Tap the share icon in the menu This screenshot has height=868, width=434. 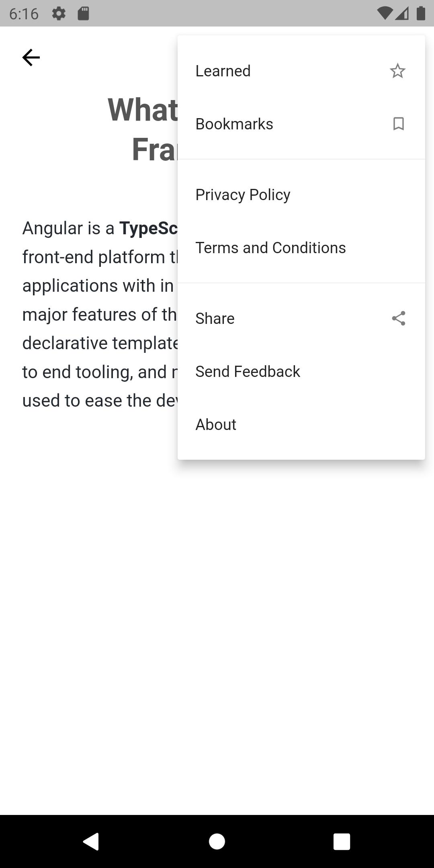(398, 318)
